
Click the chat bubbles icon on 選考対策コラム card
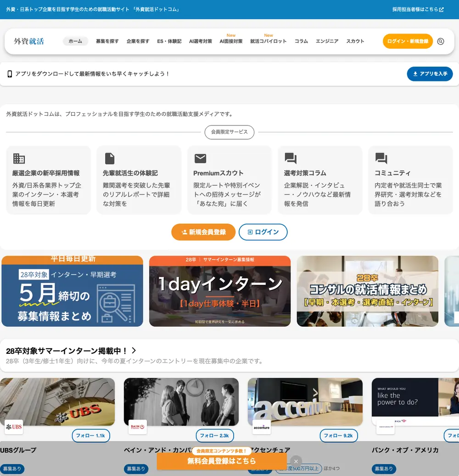(x=291, y=158)
